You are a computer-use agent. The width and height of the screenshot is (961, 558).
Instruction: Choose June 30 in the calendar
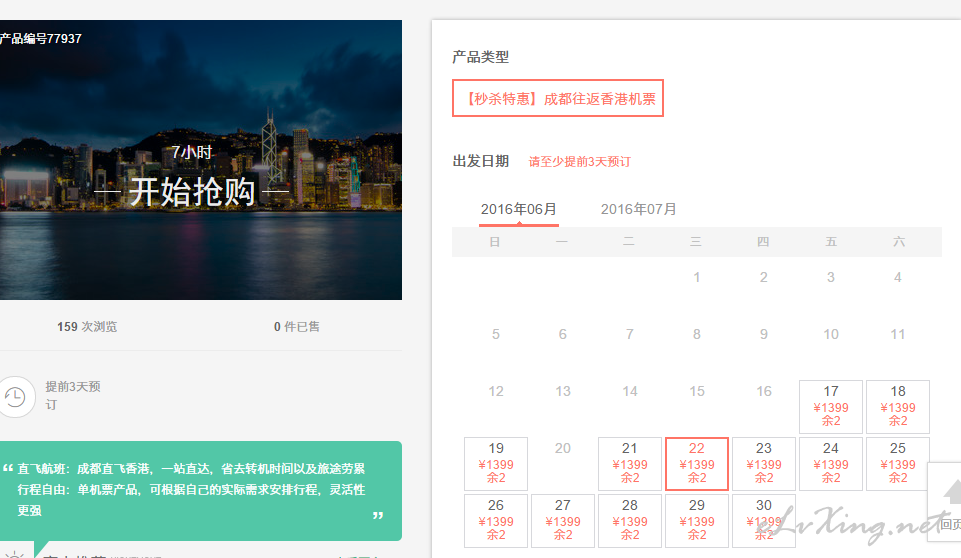pos(764,521)
